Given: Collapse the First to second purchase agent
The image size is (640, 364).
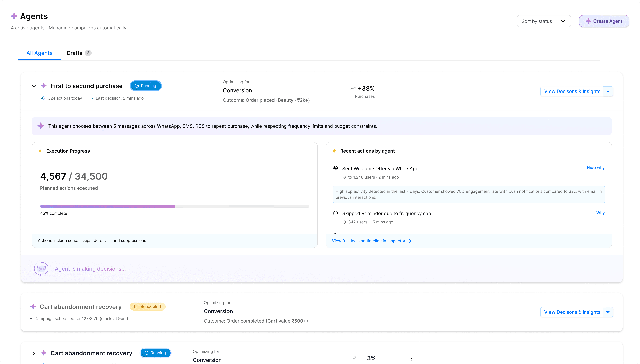Looking at the screenshot, I should [x=34, y=86].
